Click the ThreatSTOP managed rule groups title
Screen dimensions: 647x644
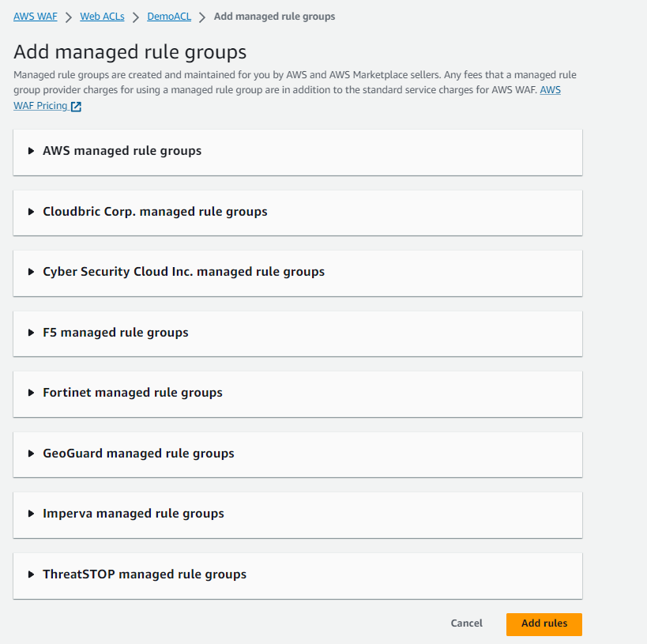145,574
